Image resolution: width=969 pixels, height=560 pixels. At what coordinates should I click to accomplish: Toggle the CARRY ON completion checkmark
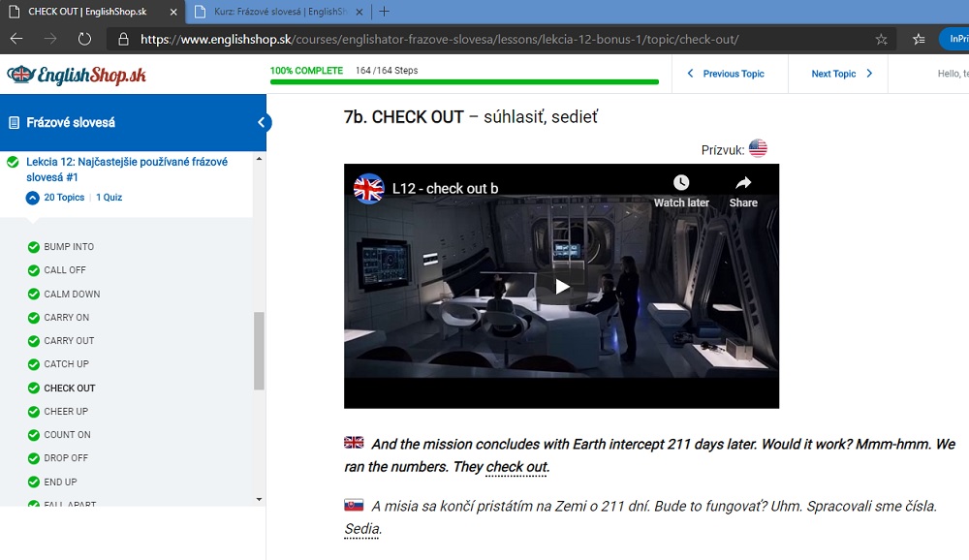coord(34,318)
